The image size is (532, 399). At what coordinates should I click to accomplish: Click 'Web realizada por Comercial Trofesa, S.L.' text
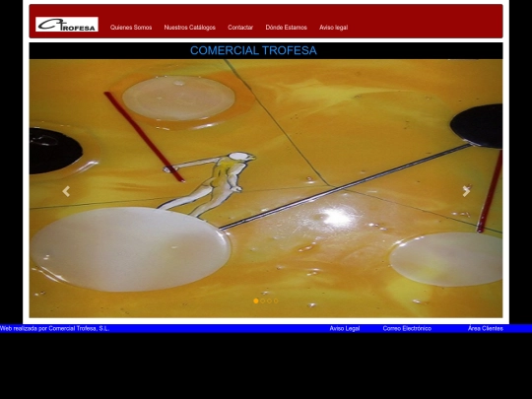(x=54, y=328)
